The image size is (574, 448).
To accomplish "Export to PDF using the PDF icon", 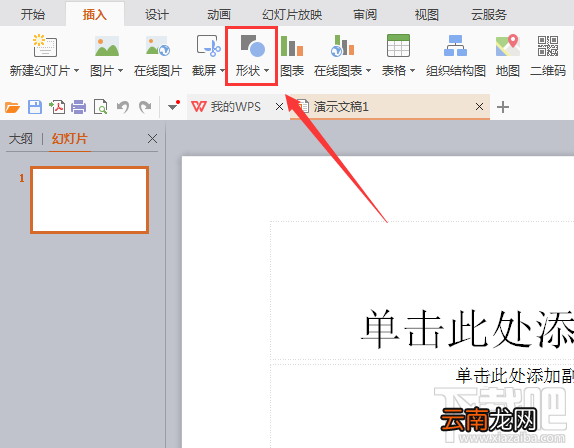I will click(57, 107).
